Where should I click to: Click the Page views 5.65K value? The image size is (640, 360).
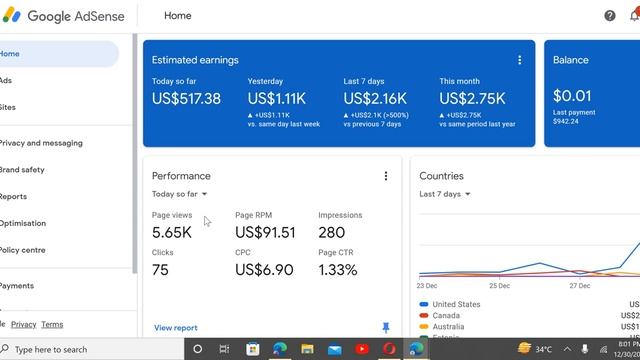coord(172,232)
